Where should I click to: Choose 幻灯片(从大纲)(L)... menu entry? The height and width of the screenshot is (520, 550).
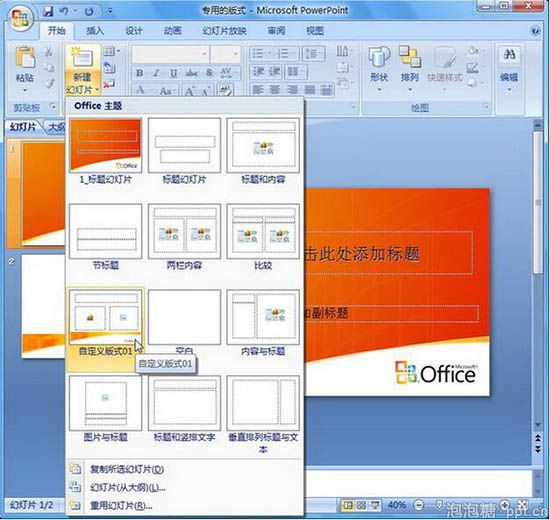(185, 487)
